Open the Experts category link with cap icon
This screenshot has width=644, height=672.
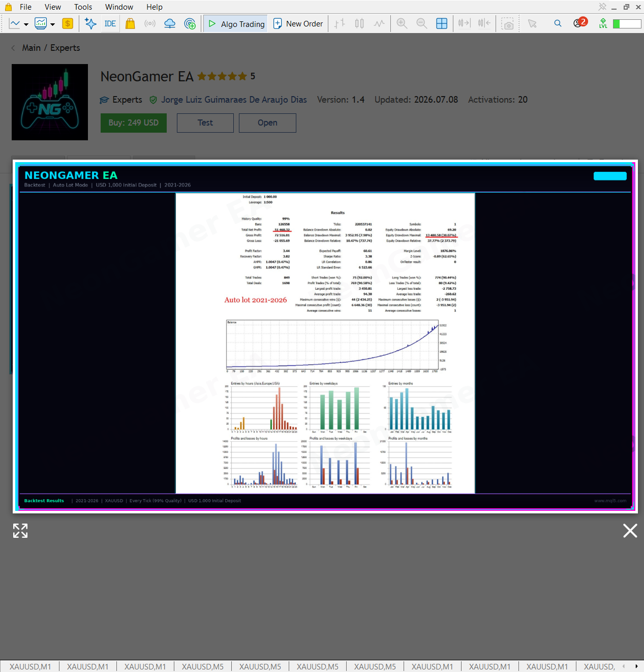point(121,100)
